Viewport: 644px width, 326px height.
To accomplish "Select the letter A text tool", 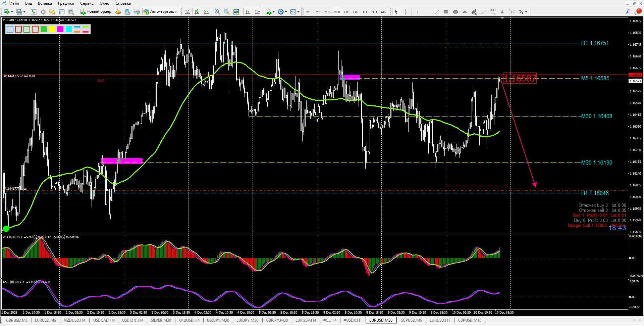I will point(502,12).
